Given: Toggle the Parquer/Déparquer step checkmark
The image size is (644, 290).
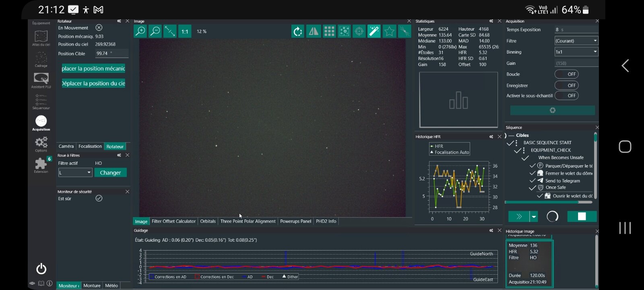Looking at the screenshot, I should (533, 166).
